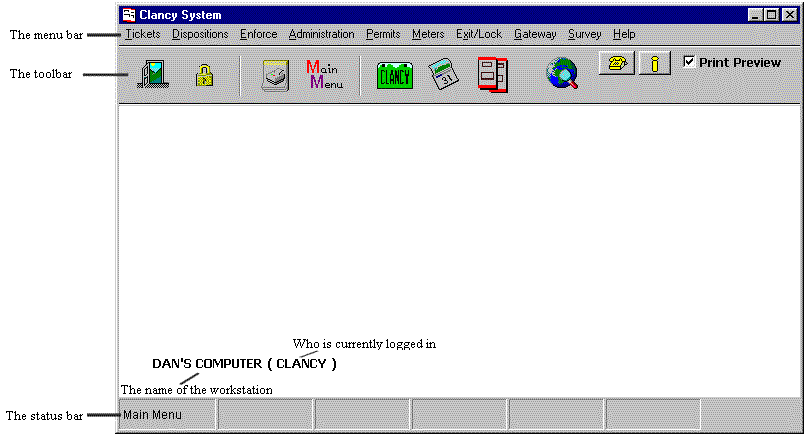Viewport: 811px width, 439px height.
Task: Click the yellow info 'i' button
Action: coord(655,63)
